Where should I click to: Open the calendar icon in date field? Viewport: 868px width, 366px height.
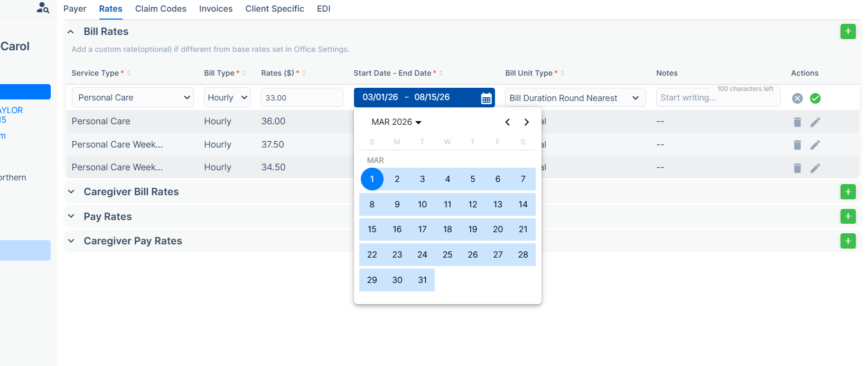(486, 98)
